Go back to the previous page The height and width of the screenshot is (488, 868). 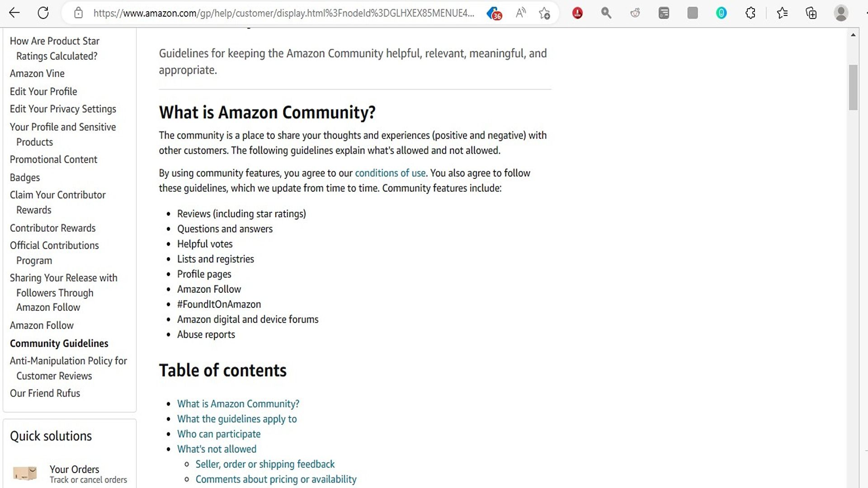15,13
